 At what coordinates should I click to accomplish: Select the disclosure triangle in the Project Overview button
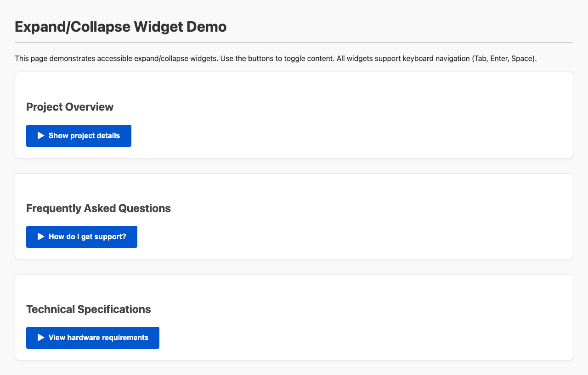pos(40,135)
